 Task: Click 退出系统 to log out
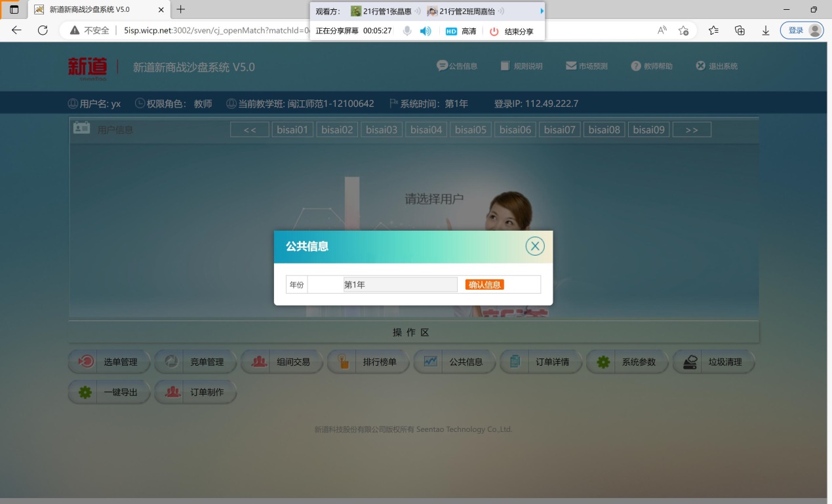716,66
